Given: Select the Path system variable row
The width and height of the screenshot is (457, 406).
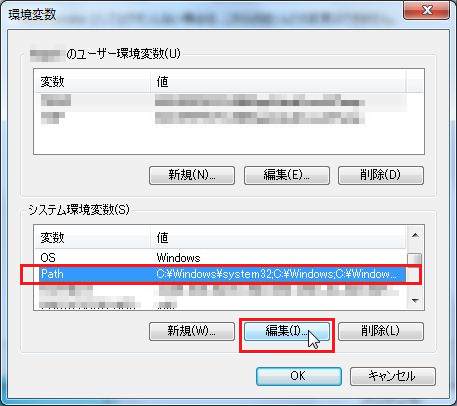Looking at the screenshot, I should coord(220,274).
